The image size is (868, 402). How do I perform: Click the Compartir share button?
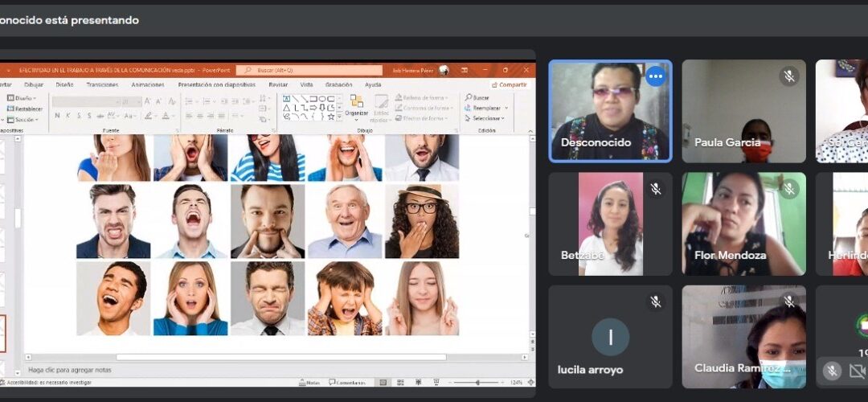(x=510, y=84)
